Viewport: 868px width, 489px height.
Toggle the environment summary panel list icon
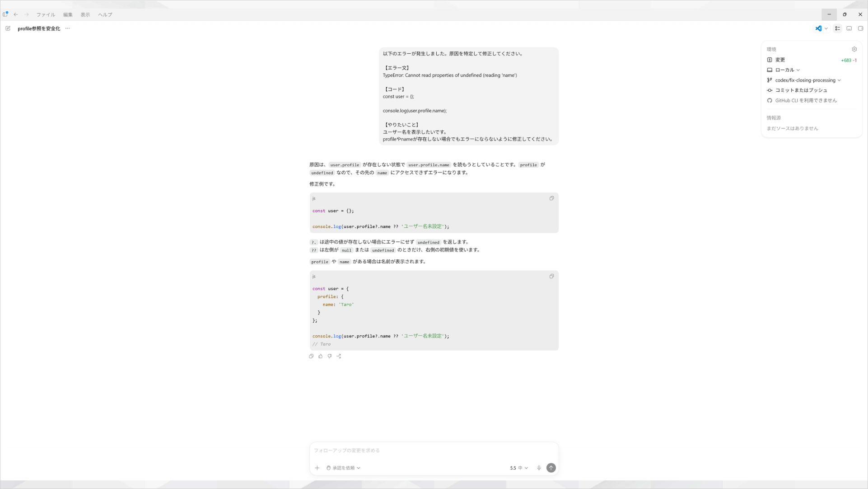point(837,28)
